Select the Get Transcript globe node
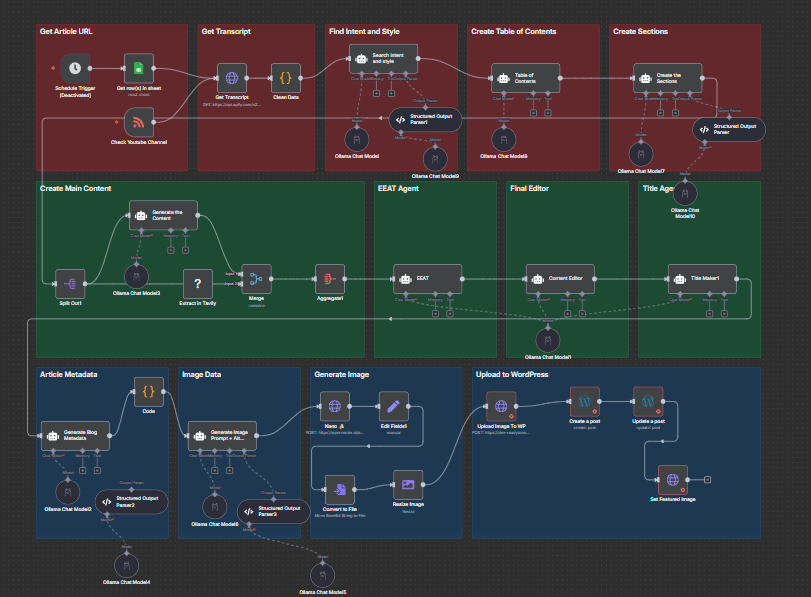 point(232,77)
